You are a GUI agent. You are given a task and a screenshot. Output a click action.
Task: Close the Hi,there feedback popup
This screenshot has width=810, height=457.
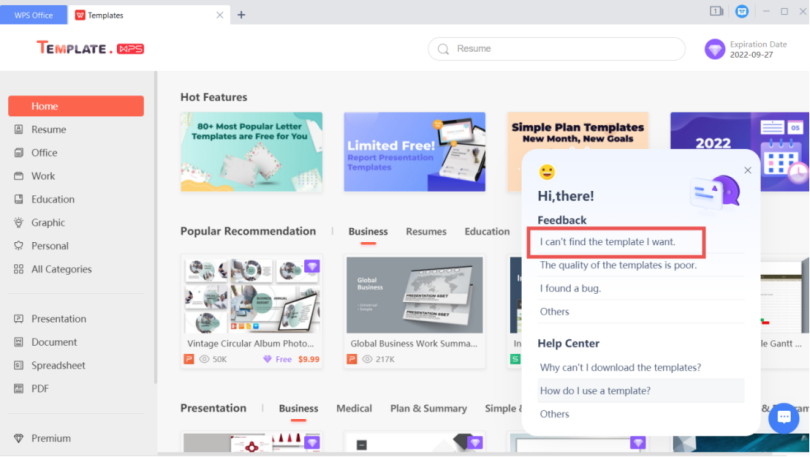pos(747,170)
